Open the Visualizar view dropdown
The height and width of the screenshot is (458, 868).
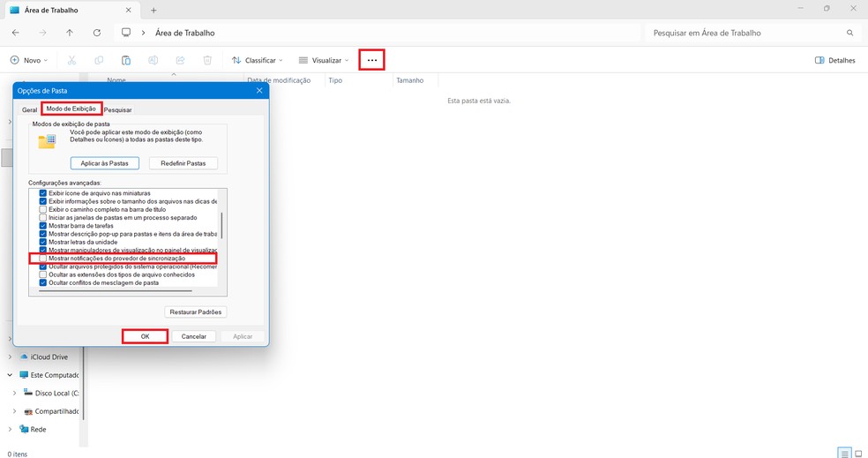pyautogui.click(x=324, y=60)
